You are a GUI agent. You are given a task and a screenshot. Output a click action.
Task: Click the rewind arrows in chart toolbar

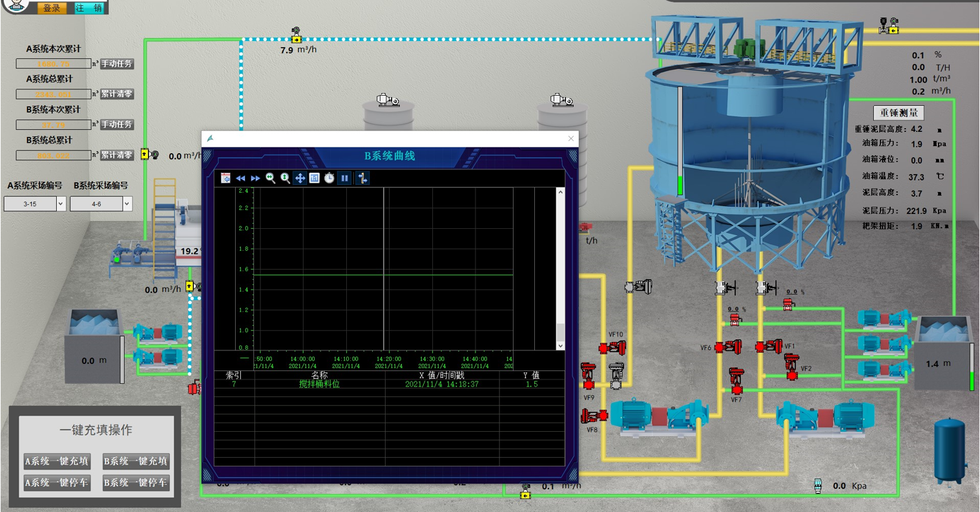pos(240,178)
